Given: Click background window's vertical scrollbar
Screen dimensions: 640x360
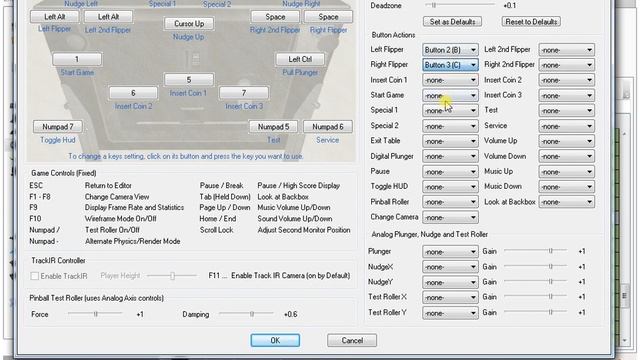Looking at the screenshot, I should [x=624, y=237].
